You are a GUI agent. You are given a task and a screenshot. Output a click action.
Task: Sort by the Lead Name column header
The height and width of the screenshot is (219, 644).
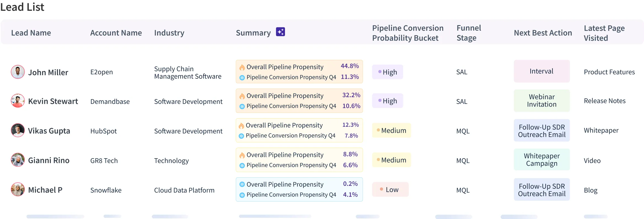pyautogui.click(x=31, y=33)
